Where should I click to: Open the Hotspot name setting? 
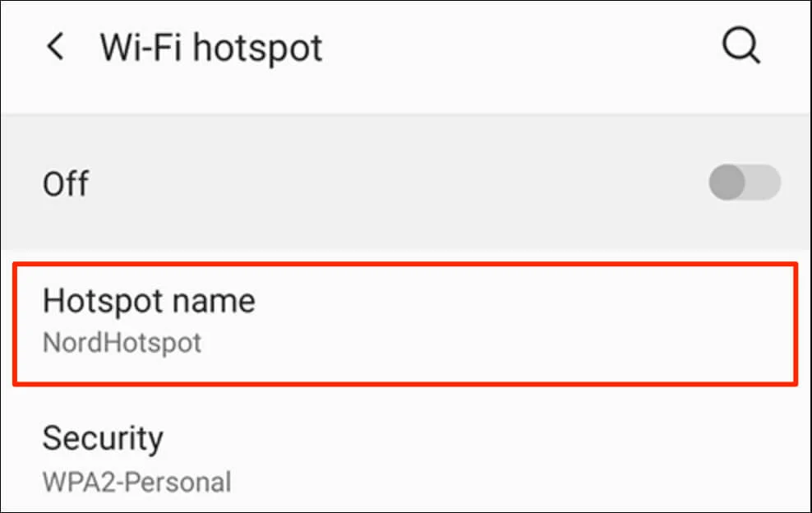pyautogui.click(x=404, y=321)
